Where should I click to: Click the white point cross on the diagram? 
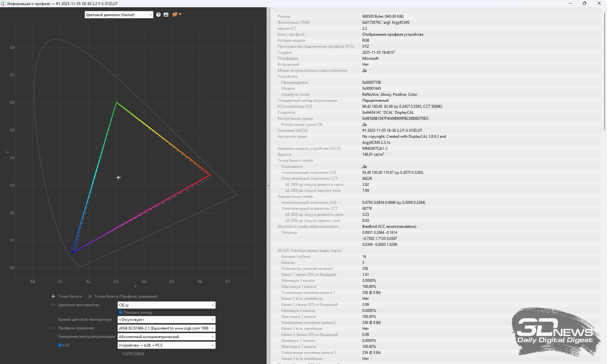(x=118, y=178)
